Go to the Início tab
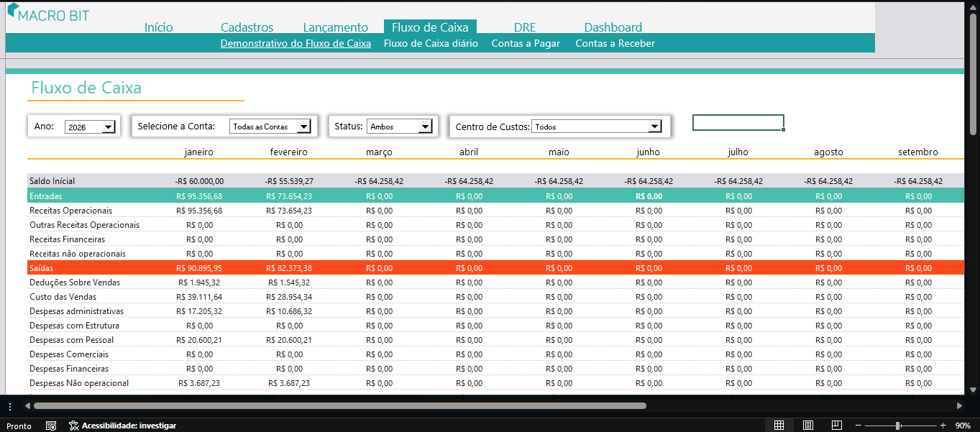The image size is (980, 432). (159, 27)
